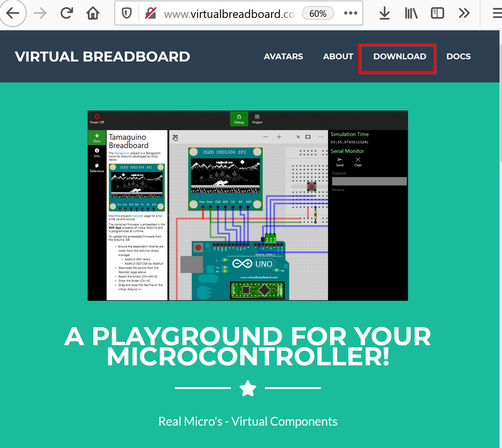Open the AVATARS navigation item
502x448 pixels.
point(283,57)
